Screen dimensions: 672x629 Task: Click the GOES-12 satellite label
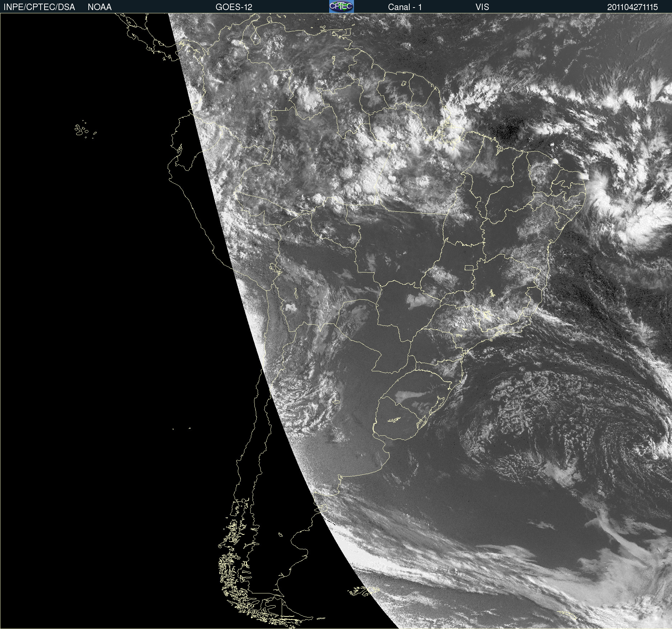(234, 7)
